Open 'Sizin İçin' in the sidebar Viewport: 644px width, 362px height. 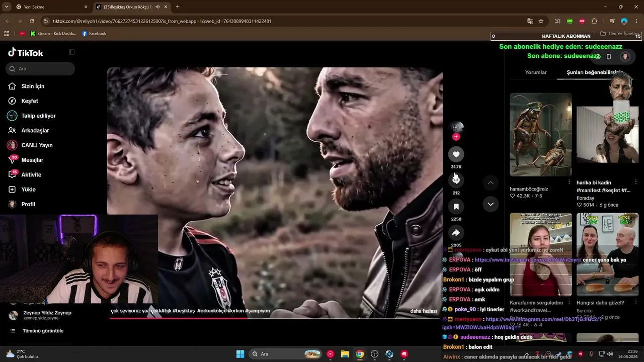32,86
